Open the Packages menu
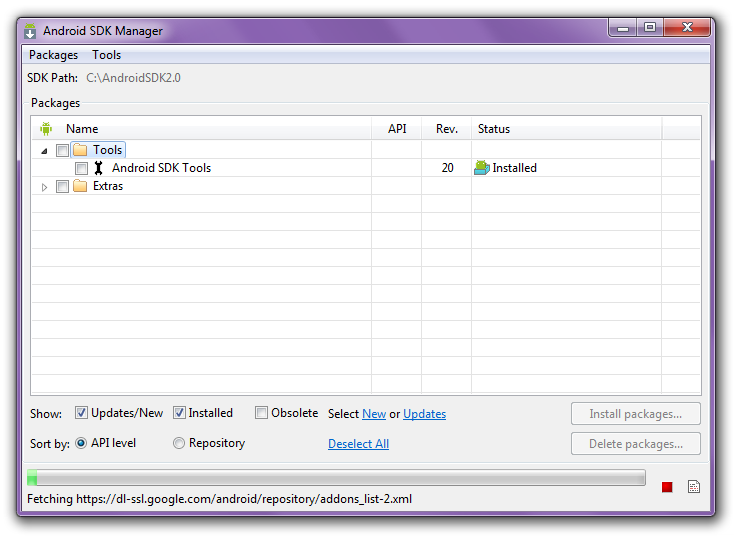This screenshot has width=735, height=538. (x=53, y=55)
